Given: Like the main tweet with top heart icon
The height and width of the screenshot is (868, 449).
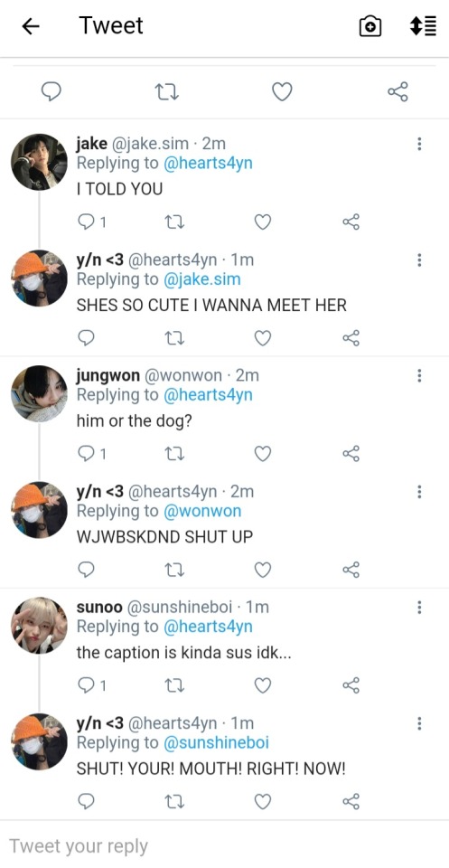Looking at the screenshot, I should (x=282, y=91).
